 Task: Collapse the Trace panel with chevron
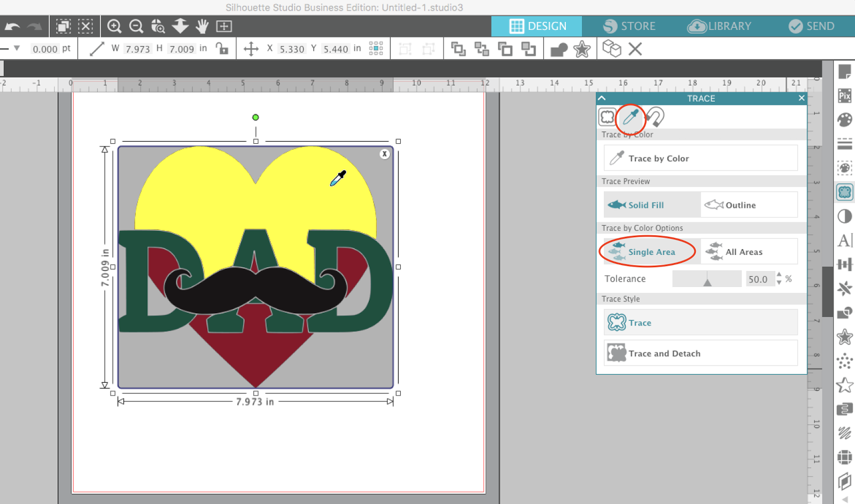(x=602, y=98)
